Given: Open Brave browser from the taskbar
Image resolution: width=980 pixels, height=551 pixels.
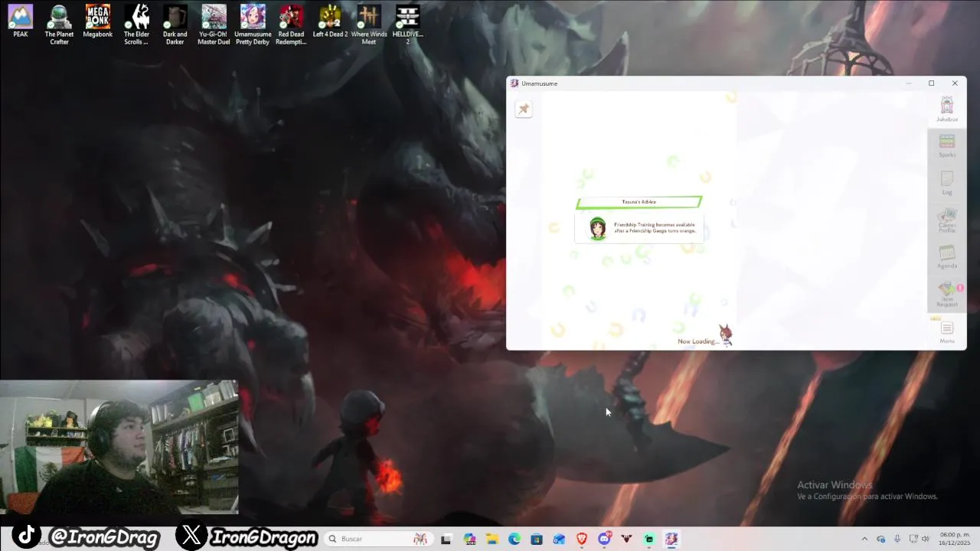Looking at the screenshot, I should [x=582, y=539].
